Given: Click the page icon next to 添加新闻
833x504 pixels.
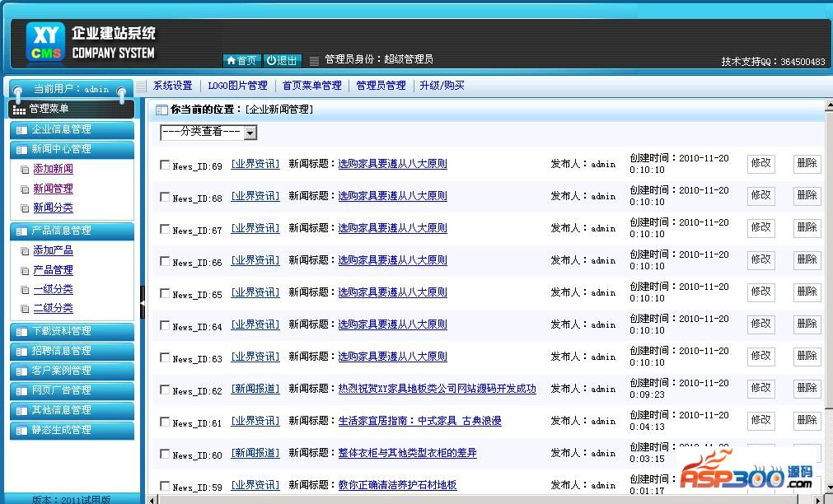Looking at the screenshot, I should (24, 170).
